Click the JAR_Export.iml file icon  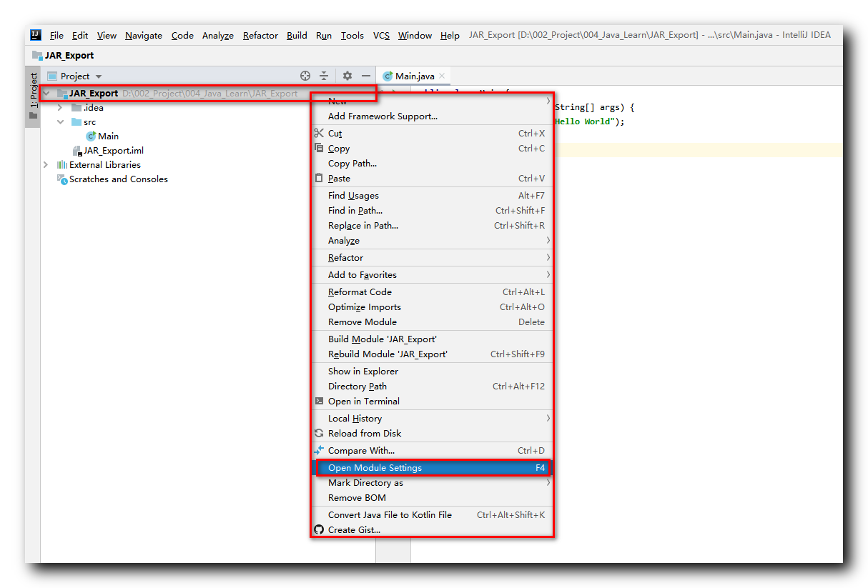pyautogui.click(x=77, y=150)
